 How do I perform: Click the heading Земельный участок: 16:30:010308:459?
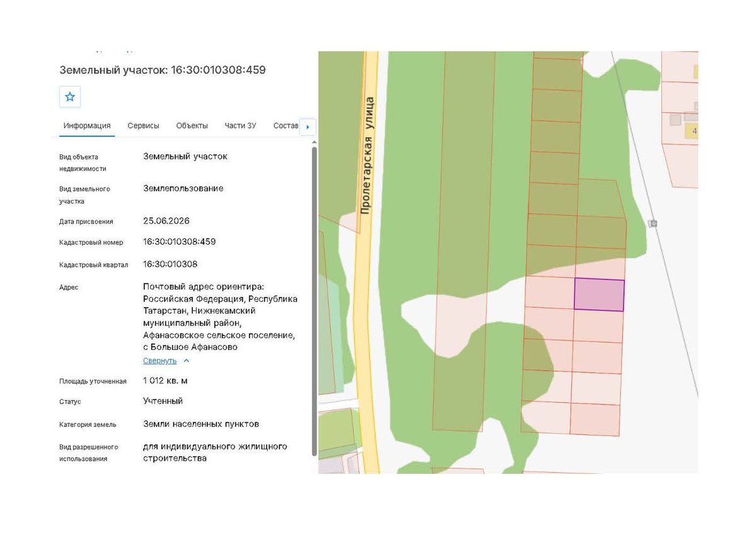tap(163, 70)
